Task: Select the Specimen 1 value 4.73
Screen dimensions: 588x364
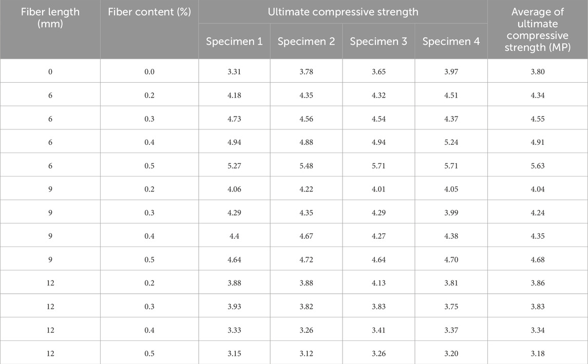Action: 234,119
